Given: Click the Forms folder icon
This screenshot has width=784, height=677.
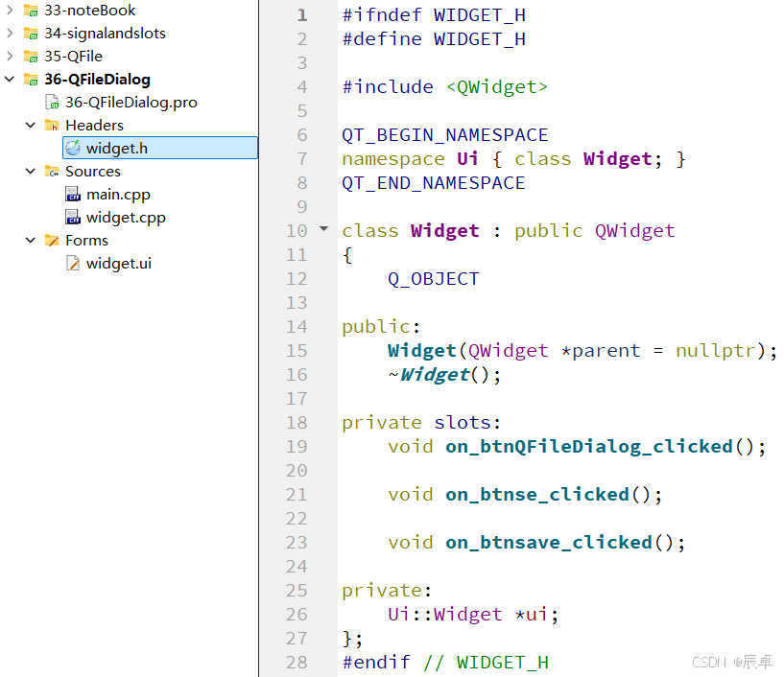Looking at the screenshot, I should [x=52, y=241].
